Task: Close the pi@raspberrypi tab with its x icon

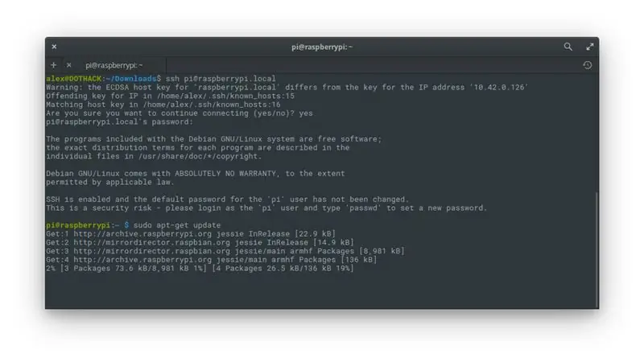Action: tap(69, 65)
